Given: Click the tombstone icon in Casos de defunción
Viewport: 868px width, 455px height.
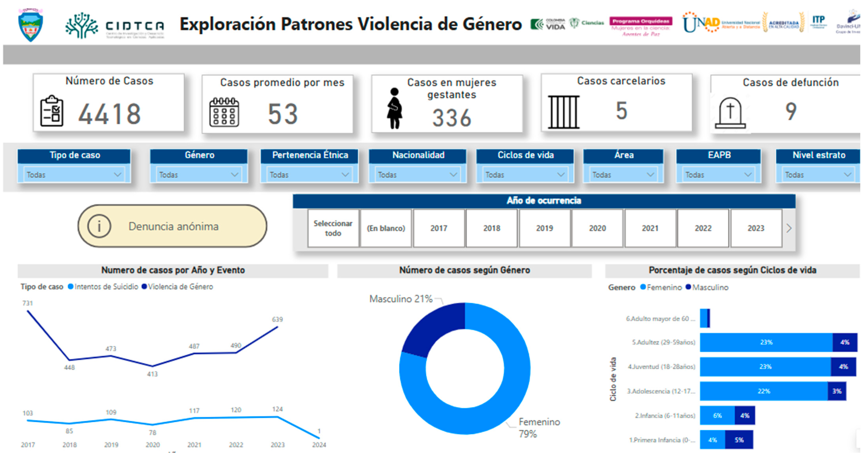Looking at the screenshot, I should (730, 113).
